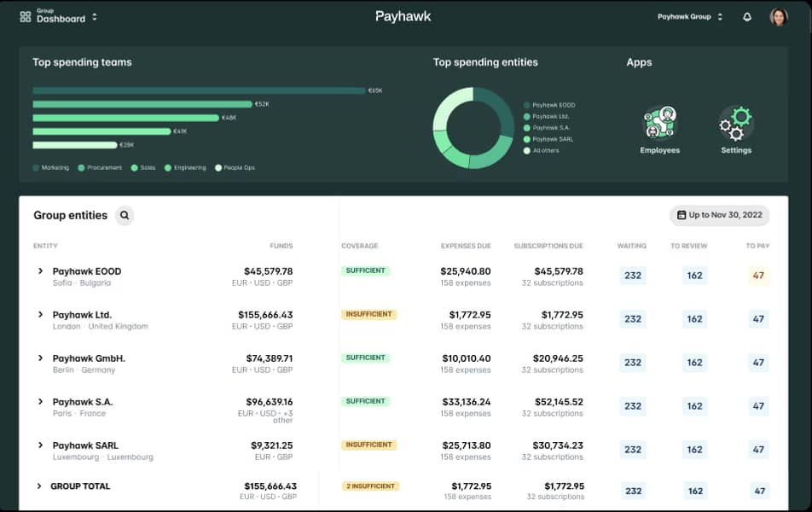Image resolution: width=812 pixels, height=512 pixels.
Task: Open the Employees app icon
Action: 659,122
